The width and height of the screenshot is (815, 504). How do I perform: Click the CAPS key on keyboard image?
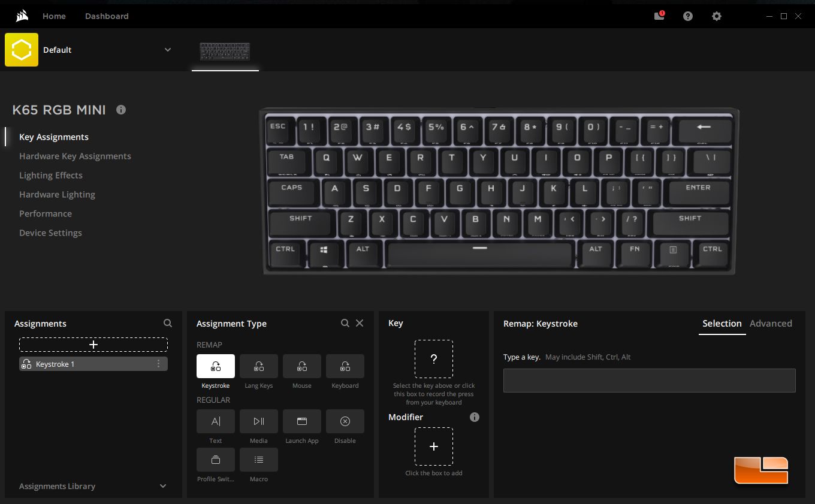(x=292, y=192)
